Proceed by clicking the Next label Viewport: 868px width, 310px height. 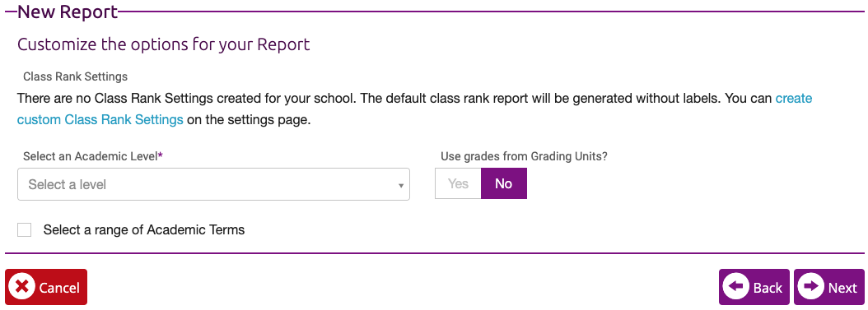(842, 287)
